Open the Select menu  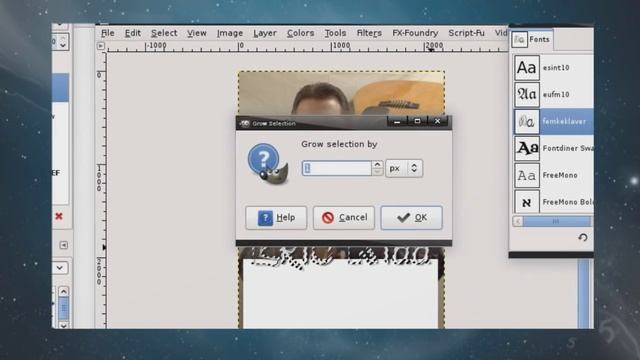tap(164, 33)
